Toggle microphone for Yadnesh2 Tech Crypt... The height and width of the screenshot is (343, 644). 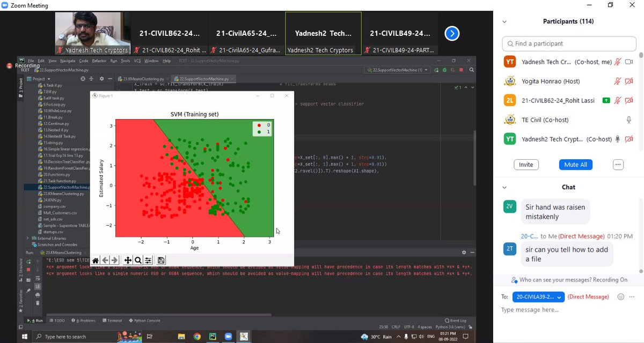(x=618, y=139)
